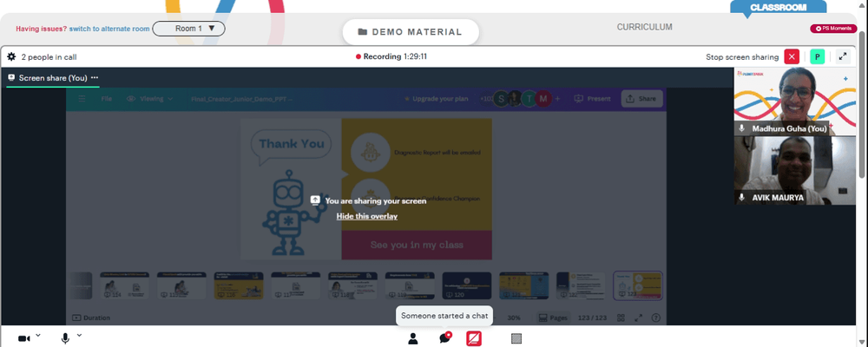Open call settings gear icon
The image size is (868, 347).
[11, 56]
